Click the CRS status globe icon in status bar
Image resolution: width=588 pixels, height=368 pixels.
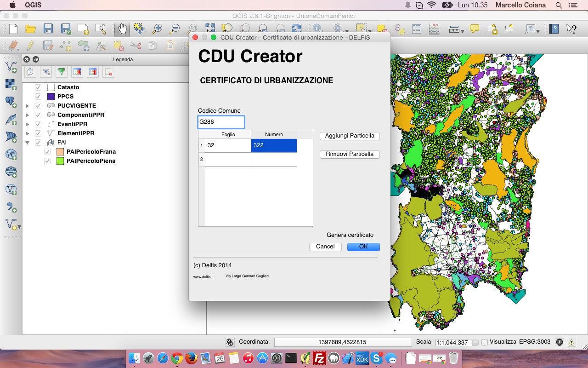[x=559, y=342]
